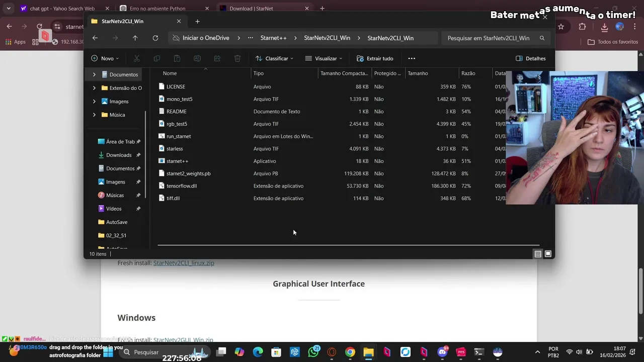Sort by Tipo column header
The image size is (644, 362).
(x=259, y=73)
